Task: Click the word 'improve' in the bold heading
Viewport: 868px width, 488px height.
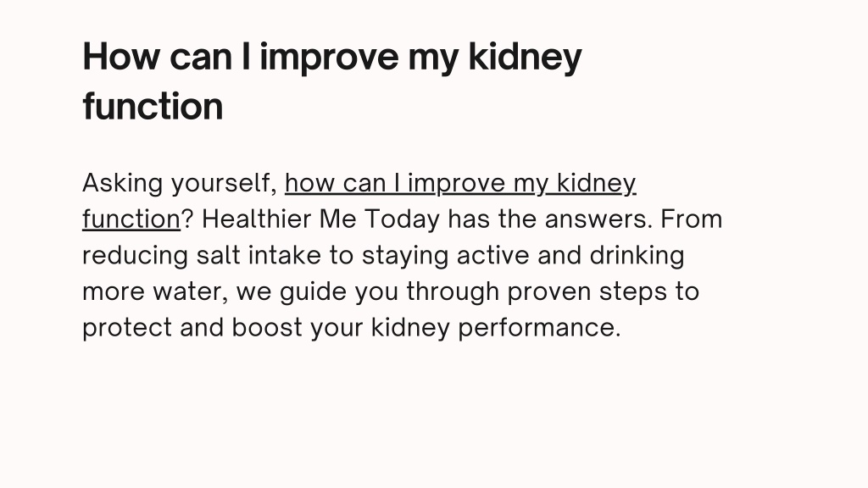Action: pos(329,58)
